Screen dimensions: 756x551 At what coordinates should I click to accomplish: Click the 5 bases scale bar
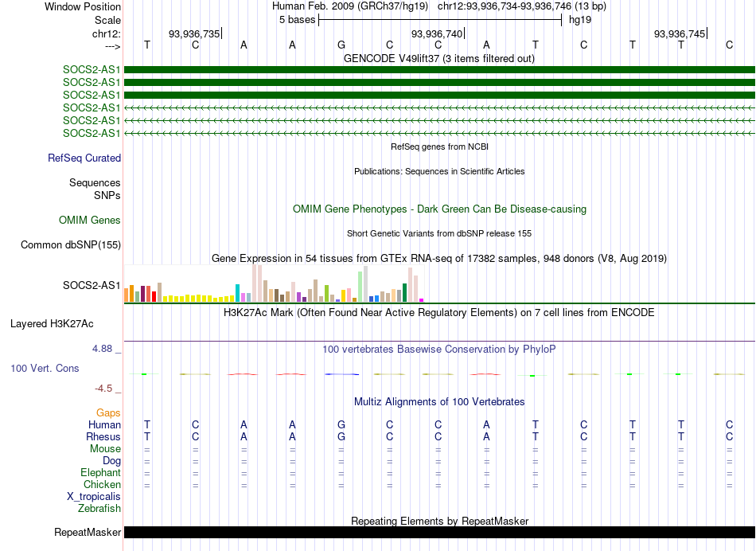pos(440,20)
